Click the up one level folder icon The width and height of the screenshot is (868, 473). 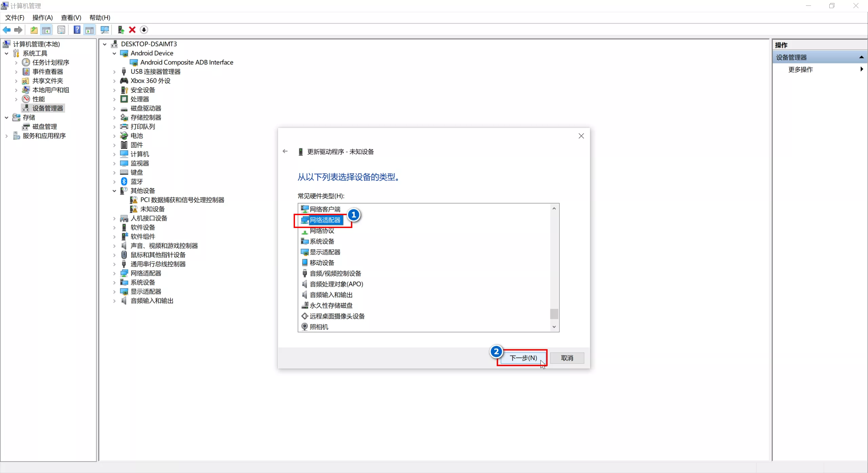[34, 30]
